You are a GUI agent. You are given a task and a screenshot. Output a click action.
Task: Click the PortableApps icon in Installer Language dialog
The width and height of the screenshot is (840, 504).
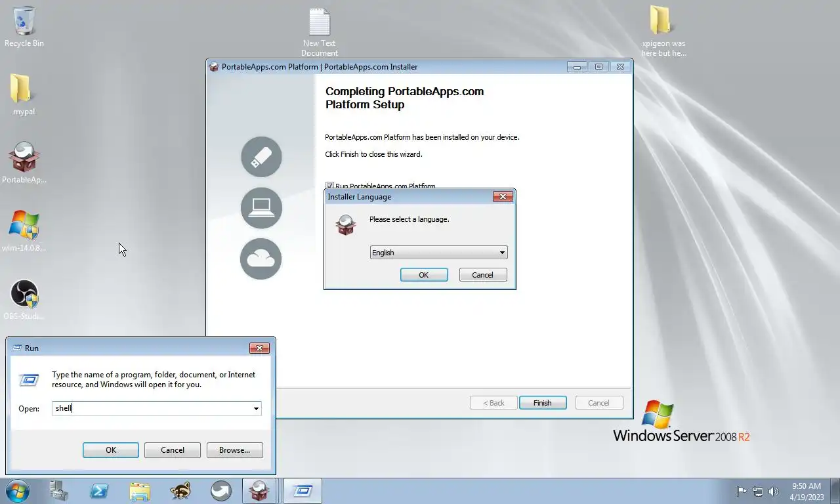(346, 224)
